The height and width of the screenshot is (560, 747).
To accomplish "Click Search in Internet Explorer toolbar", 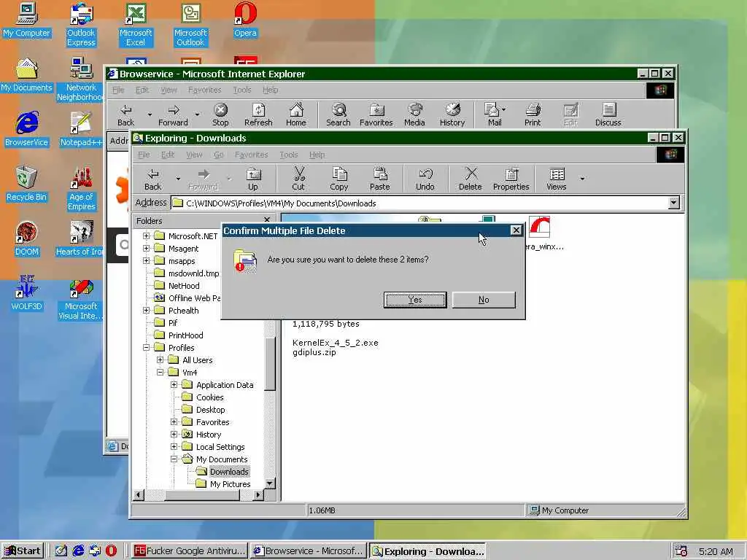I will pyautogui.click(x=338, y=115).
